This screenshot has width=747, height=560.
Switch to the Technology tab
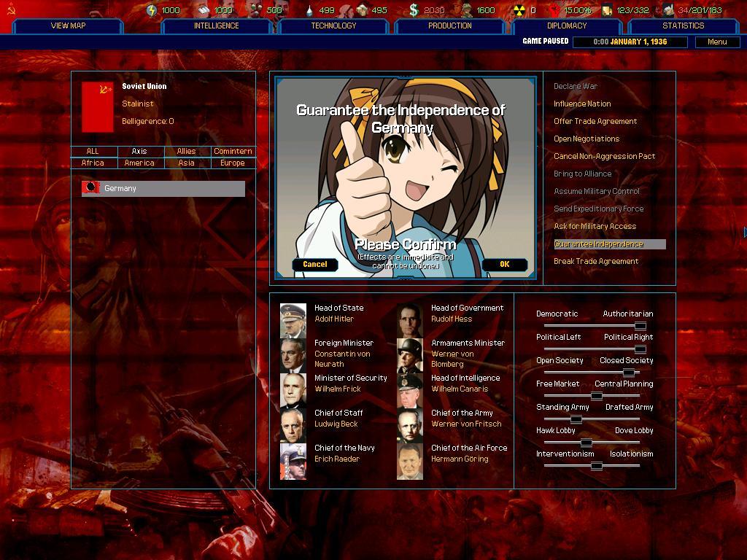pos(333,26)
